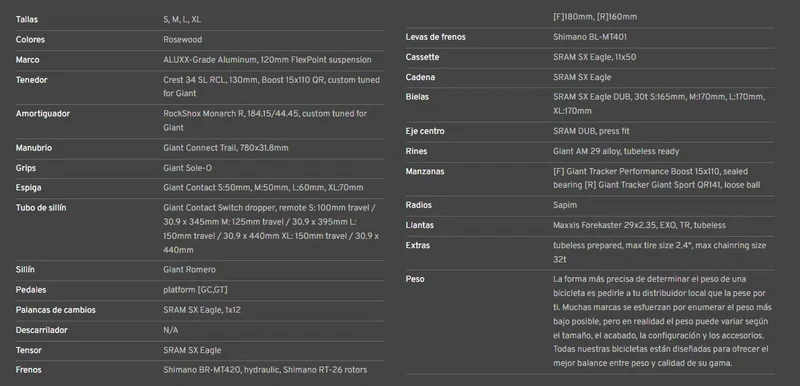Click the Rines Giant AM 29 alloy value
This screenshot has height=386, width=800.
click(x=616, y=151)
